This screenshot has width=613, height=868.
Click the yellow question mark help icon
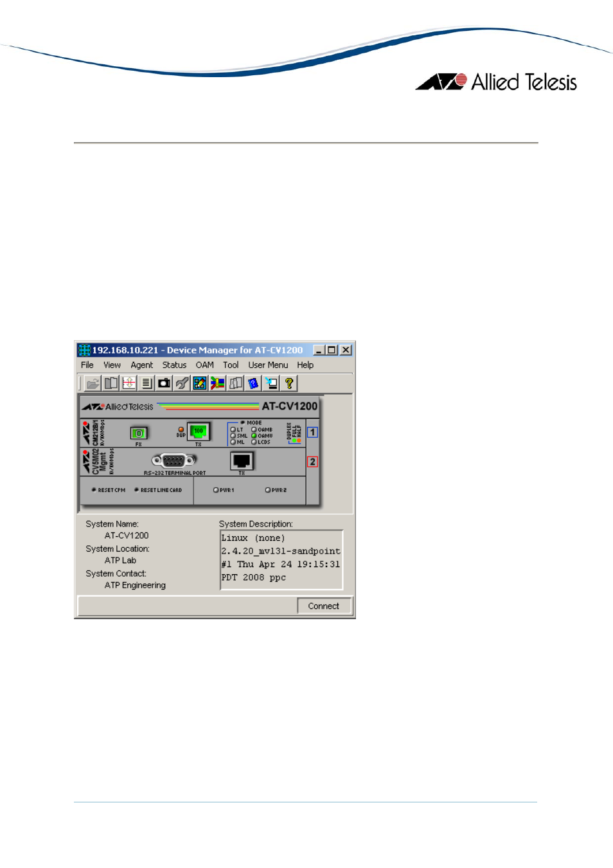click(x=289, y=384)
